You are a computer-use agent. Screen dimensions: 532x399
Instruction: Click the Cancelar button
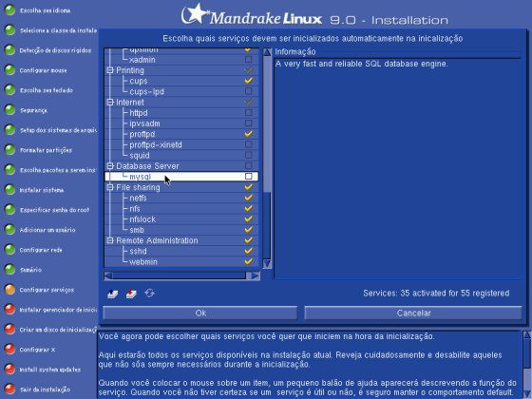413,313
